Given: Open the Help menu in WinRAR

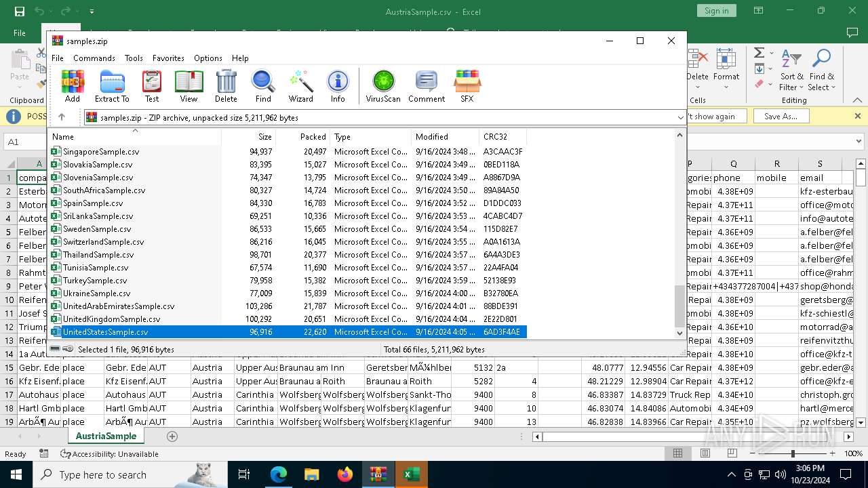Looking at the screenshot, I should click(240, 58).
